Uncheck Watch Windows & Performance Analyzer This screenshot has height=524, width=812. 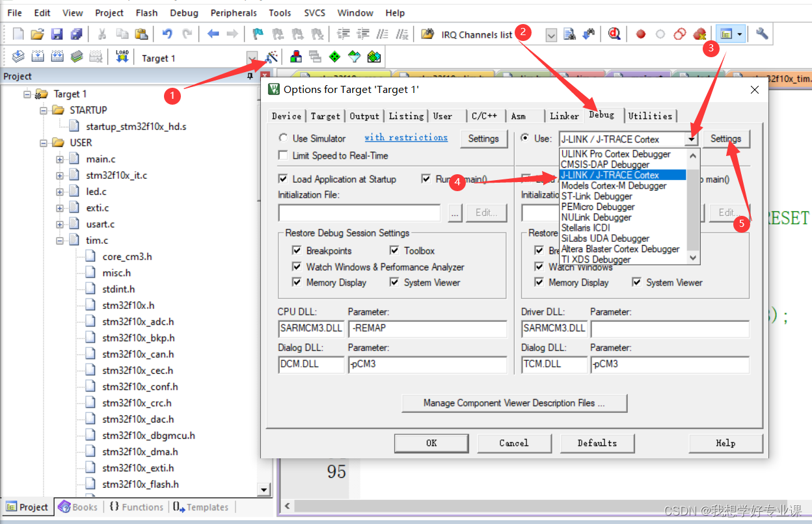[x=297, y=267]
